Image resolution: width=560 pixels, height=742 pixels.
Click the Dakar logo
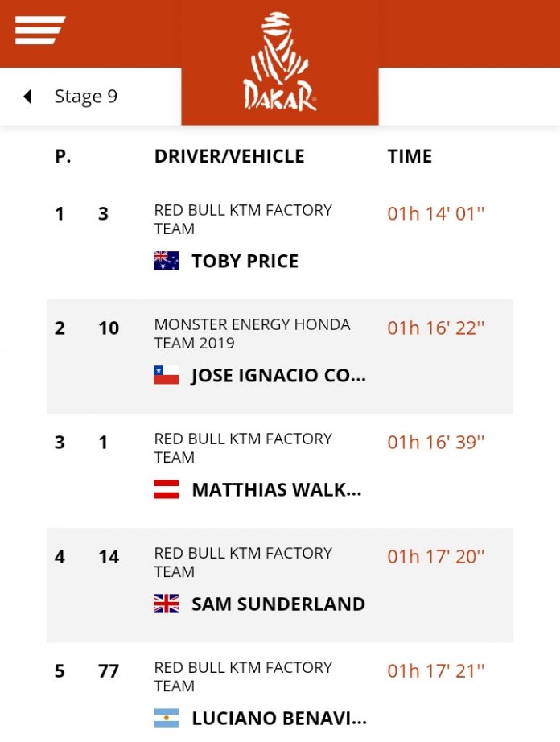[280, 62]
